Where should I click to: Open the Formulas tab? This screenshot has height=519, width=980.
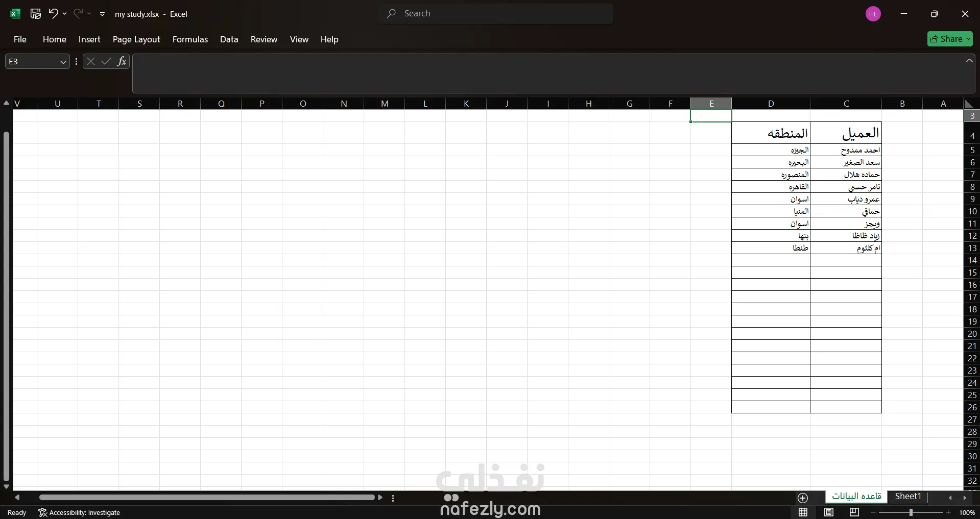tap(190, 39)
